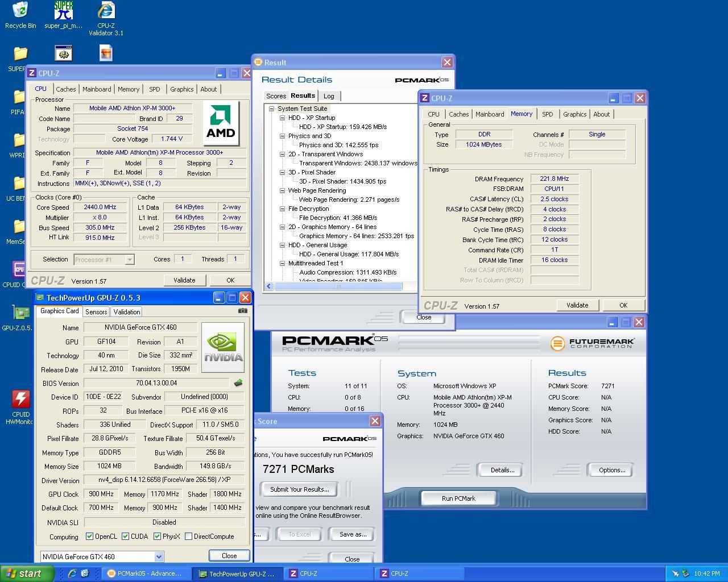Image resolution: width=728 pixels, height=582 pixels.
Task: Click the Options... button in PCMark
Action: point(612,470)
